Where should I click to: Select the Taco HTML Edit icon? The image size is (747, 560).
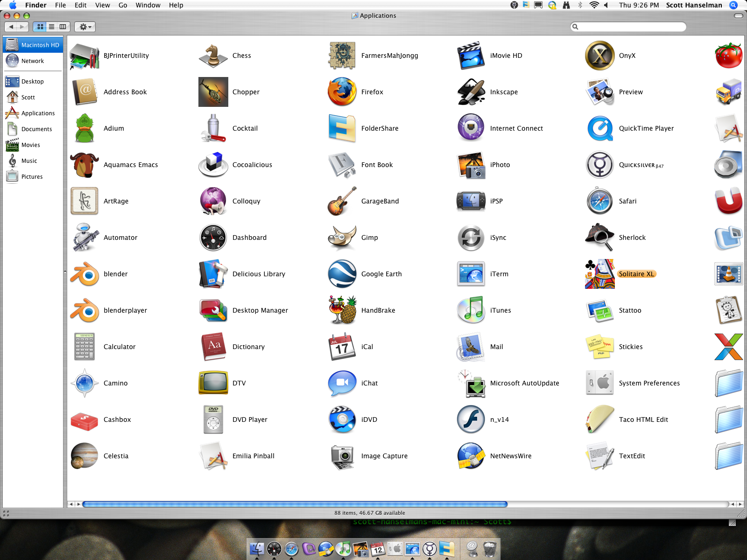600,420
